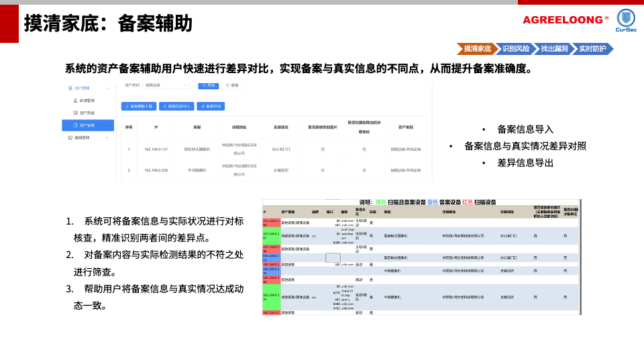The image size is (644, 362).
Task: Open 区域管理 in the sidebar
Action: pyautogui.click(x=87, y=101)
